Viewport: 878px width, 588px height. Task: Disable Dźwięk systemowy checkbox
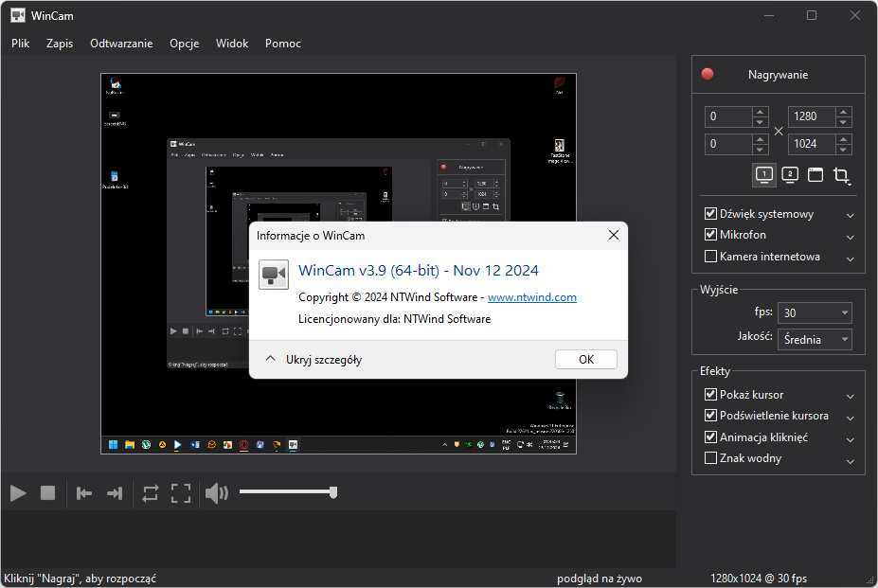[710, 213]
